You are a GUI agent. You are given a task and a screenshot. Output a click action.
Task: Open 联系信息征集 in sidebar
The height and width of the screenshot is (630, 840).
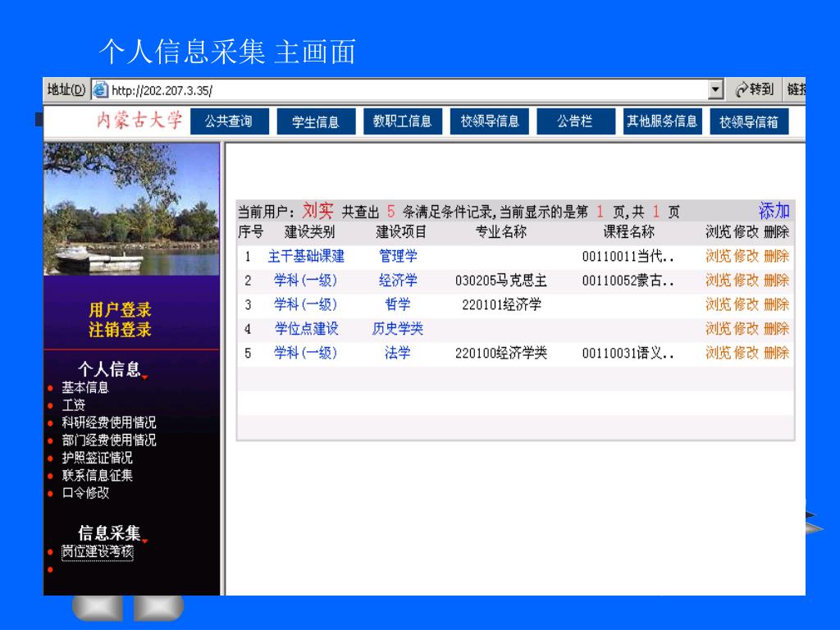coord(97,476)
